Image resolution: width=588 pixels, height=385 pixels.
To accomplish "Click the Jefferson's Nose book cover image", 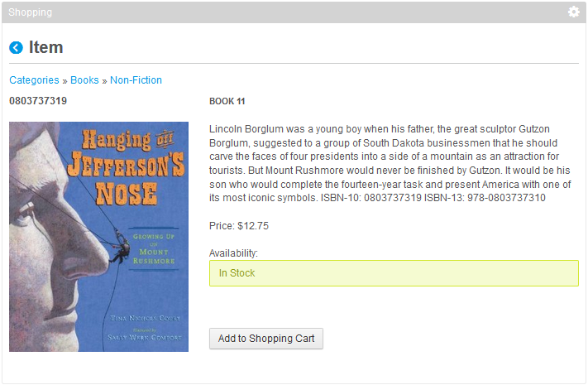I will 98,237.
